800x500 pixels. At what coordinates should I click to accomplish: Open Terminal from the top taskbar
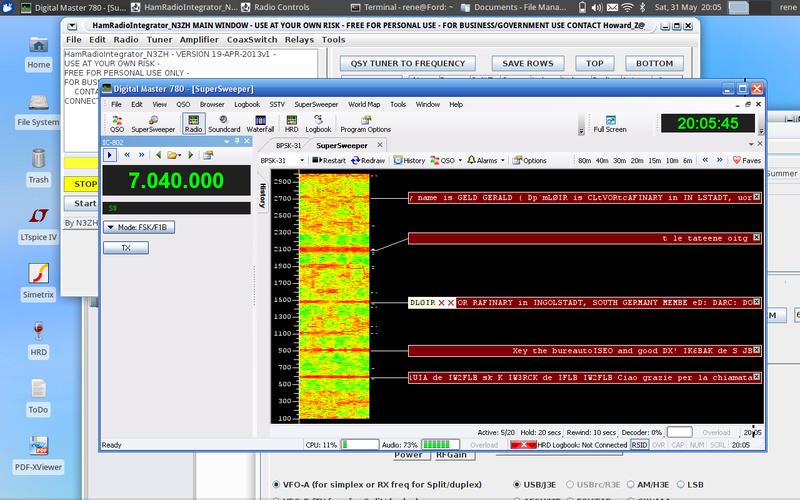402,7
